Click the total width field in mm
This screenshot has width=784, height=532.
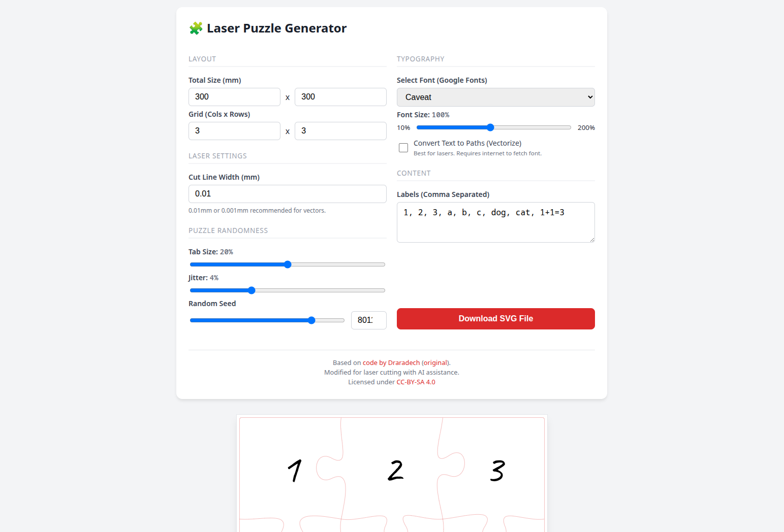tap(234, 97)
